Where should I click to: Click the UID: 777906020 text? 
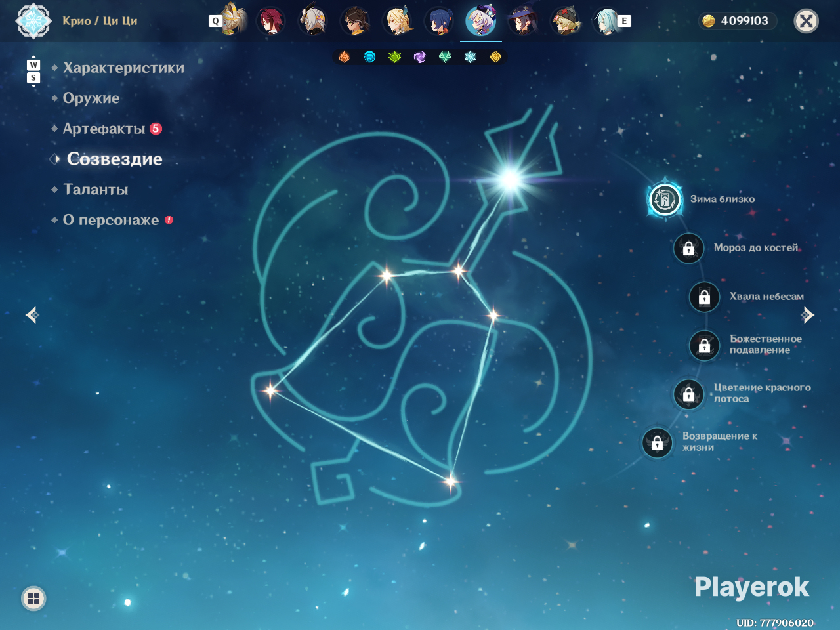point(775,623)
